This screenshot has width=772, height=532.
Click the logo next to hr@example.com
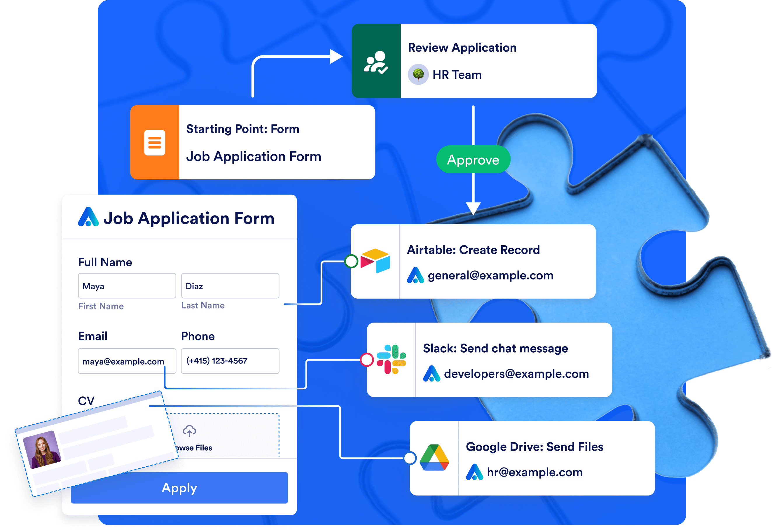pos(474,472)
